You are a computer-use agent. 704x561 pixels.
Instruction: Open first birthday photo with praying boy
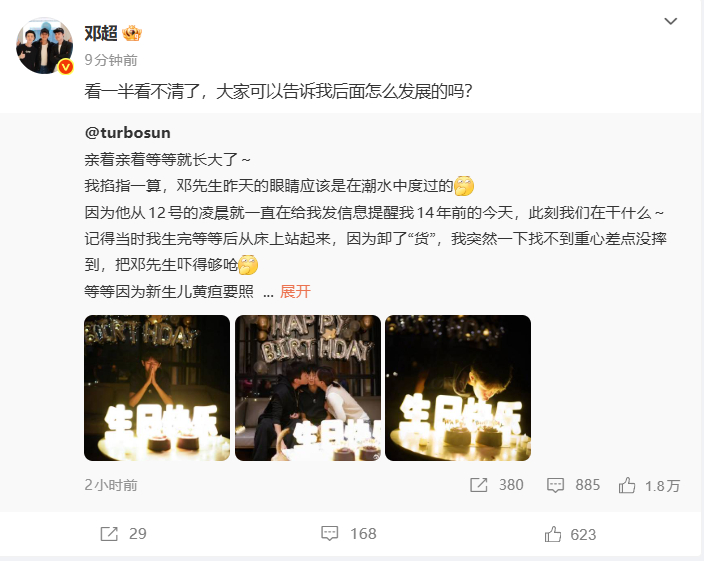[x=157, y=388]
